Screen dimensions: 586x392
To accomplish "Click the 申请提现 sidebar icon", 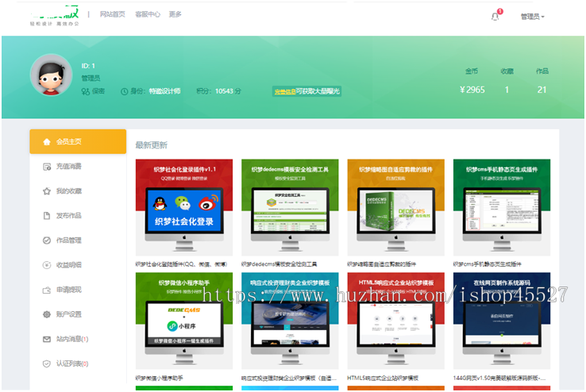I will (47, 290).
